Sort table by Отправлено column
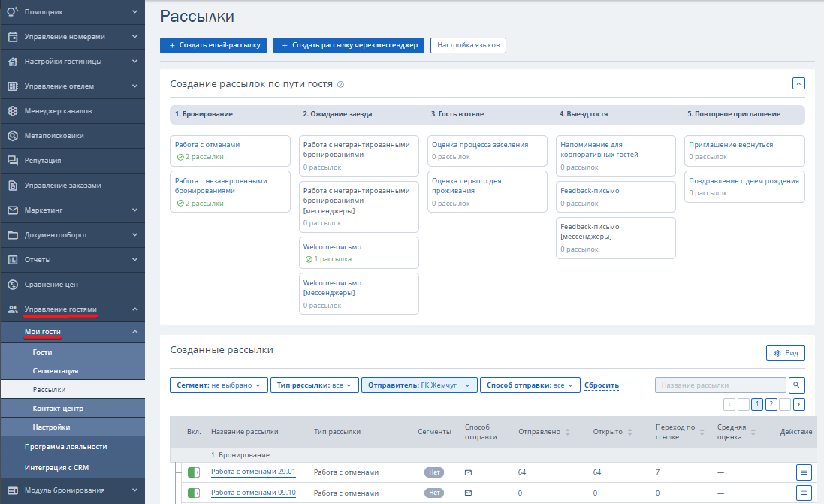 tap(544, 432)
